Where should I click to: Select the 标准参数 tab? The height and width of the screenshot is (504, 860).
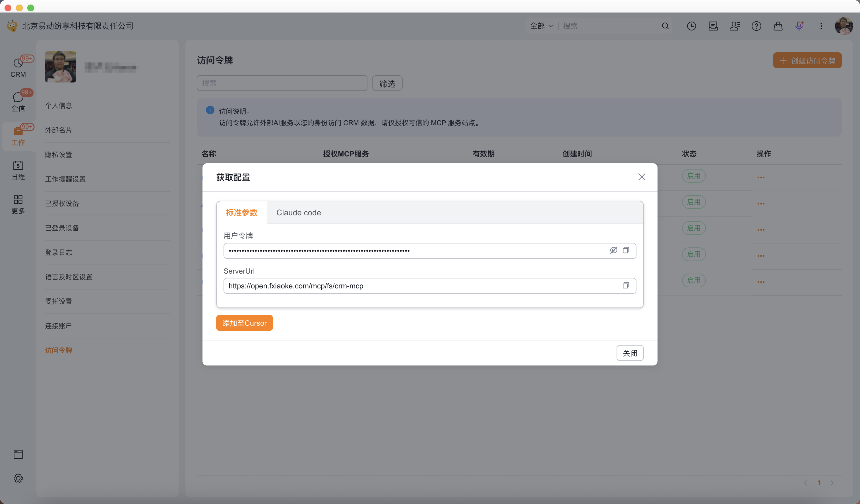click(241, 212)
